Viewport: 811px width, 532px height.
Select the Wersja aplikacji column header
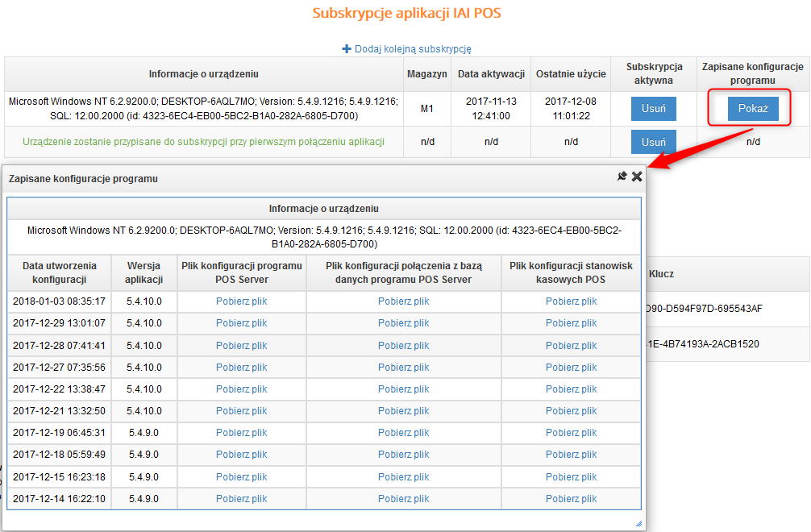(143, 272)
